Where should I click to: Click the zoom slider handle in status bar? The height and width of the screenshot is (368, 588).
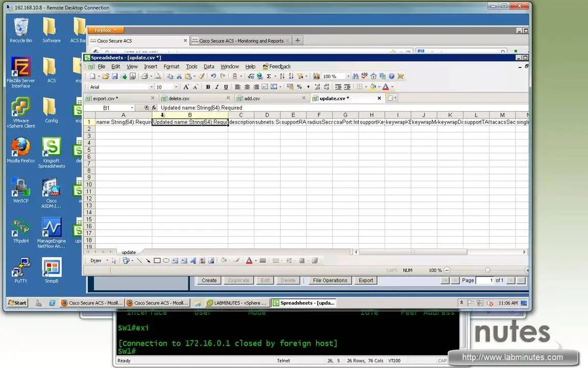coord(487,270)
